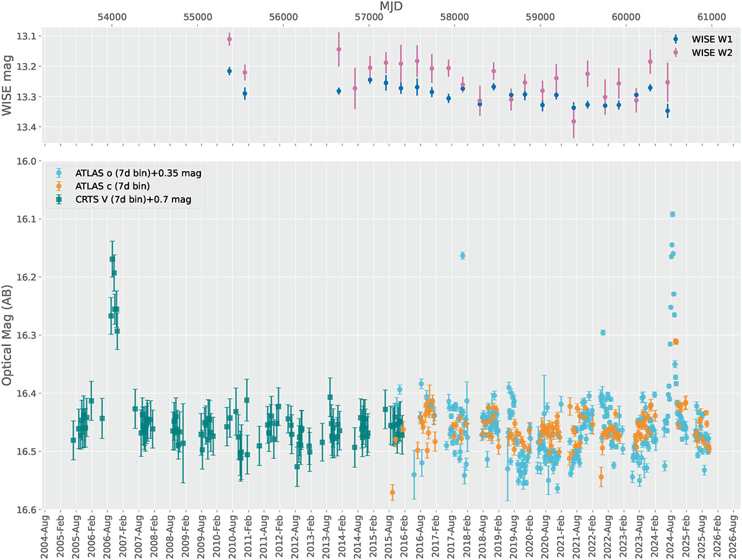The width and height of the screenshot is (742, 560).
Task: Toggle the 'WISE W1' legend label
Action: pos(712,39)
